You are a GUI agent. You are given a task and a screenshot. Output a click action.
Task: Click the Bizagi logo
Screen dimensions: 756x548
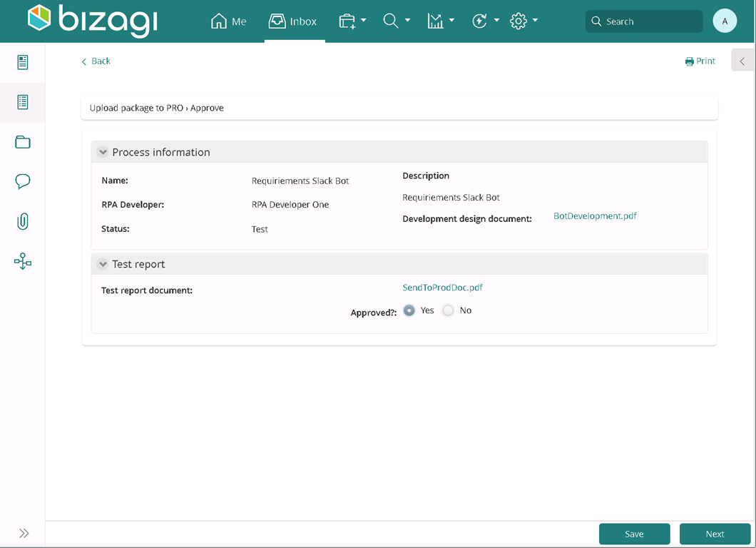point(93,20)
